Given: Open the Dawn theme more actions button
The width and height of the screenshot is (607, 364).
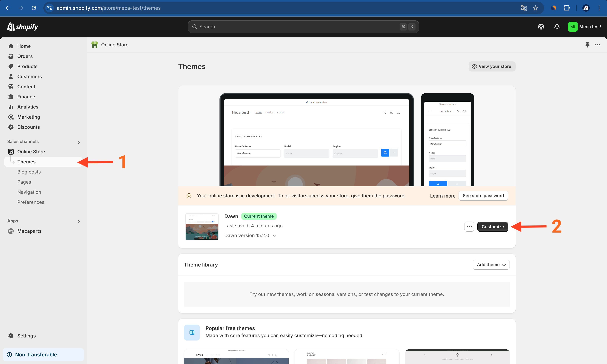Looking at the screenshot, I should coord(469,227).
